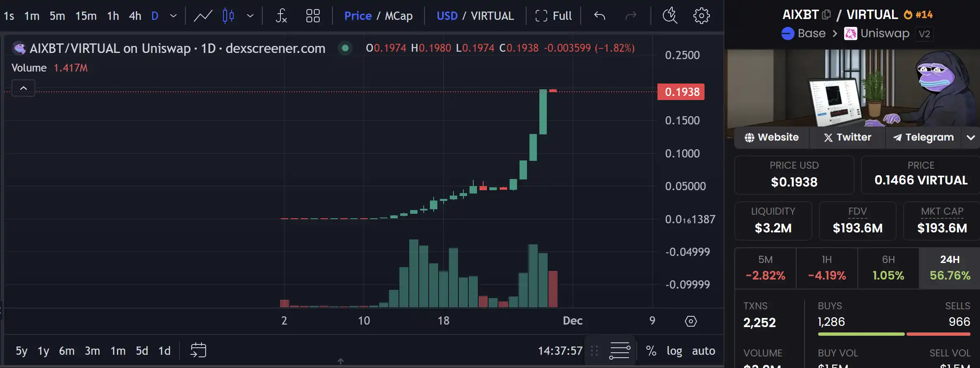Toggle the log scale option
Screen dimensions: 980x368
(x=674, y=351)
